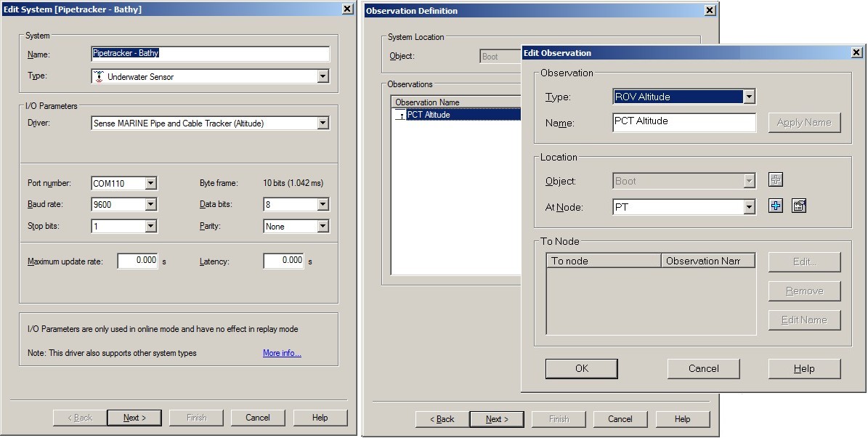This screenshot has width=868, height=438.
Task: Click the system Name input field
Action: coord(210,54)
